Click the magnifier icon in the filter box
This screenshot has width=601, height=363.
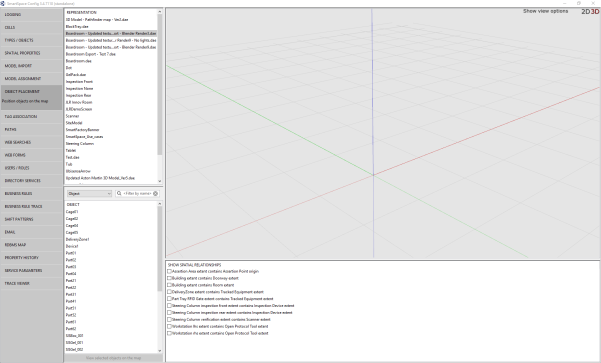click(119, 194)
